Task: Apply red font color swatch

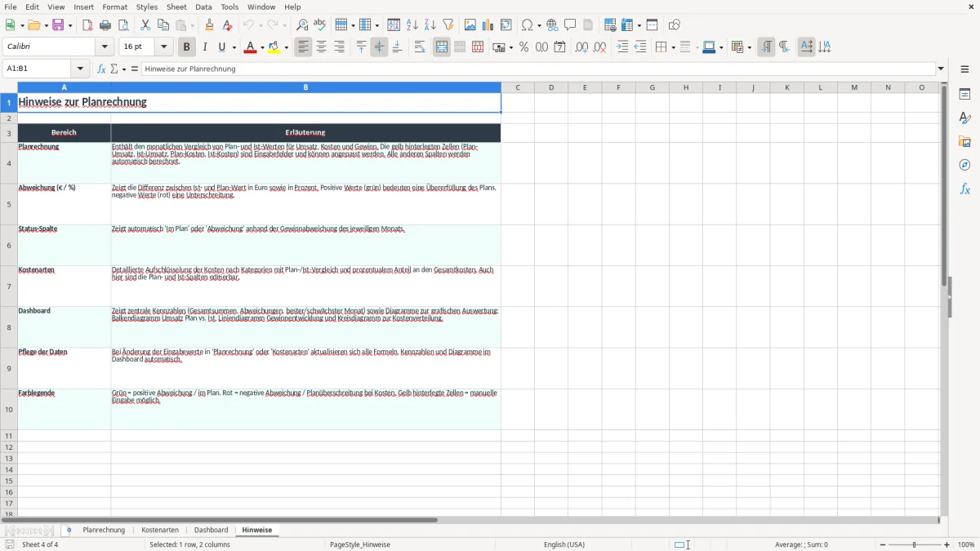Action: coord(251,47)
